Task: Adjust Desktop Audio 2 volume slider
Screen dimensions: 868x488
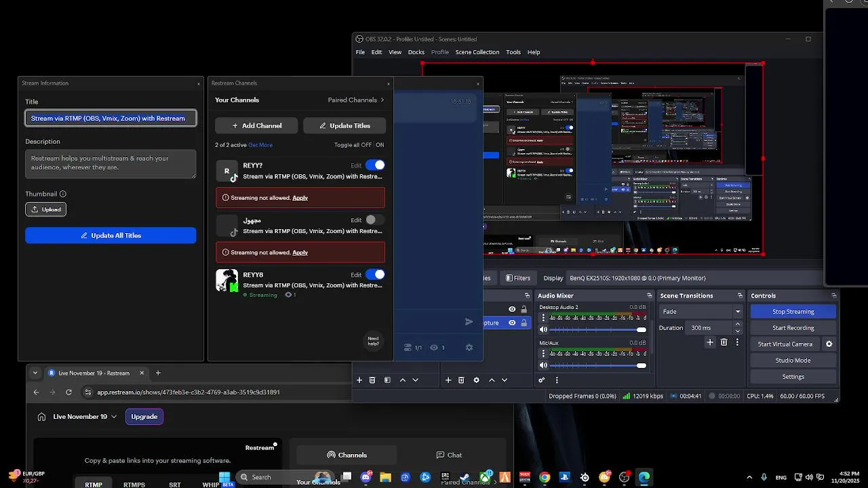Action: pyautogui.click(x=598, y=330)
